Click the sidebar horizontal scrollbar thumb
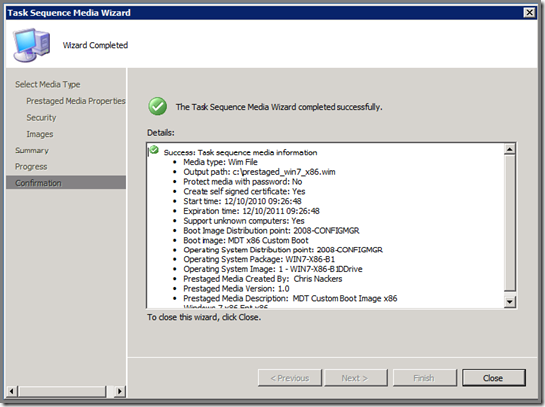The width and height of the screenshot is (545, 407). 62,391
